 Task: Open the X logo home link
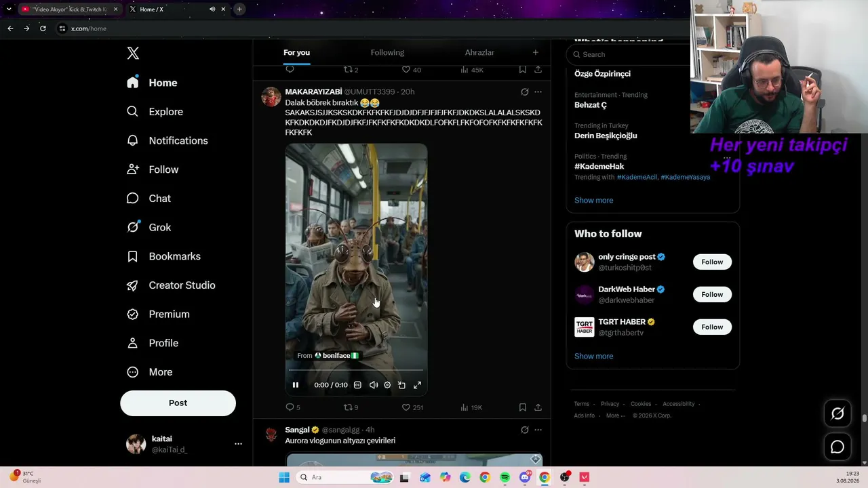(133, 54)
